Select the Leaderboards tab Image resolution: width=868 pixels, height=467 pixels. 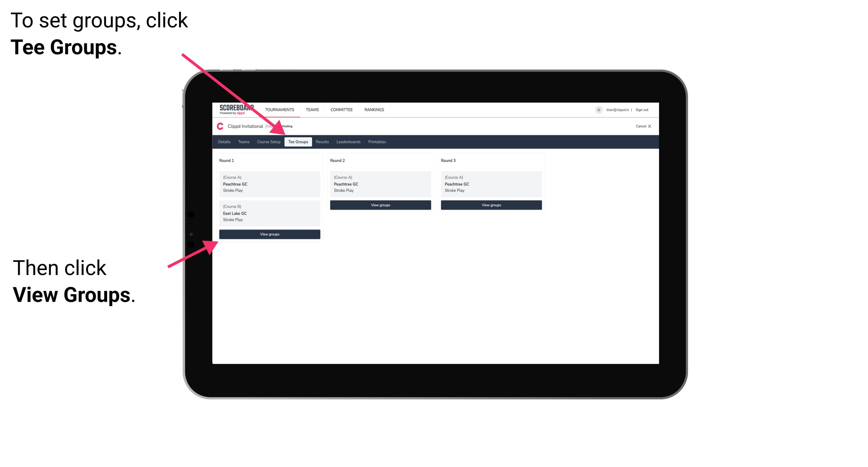347,142
